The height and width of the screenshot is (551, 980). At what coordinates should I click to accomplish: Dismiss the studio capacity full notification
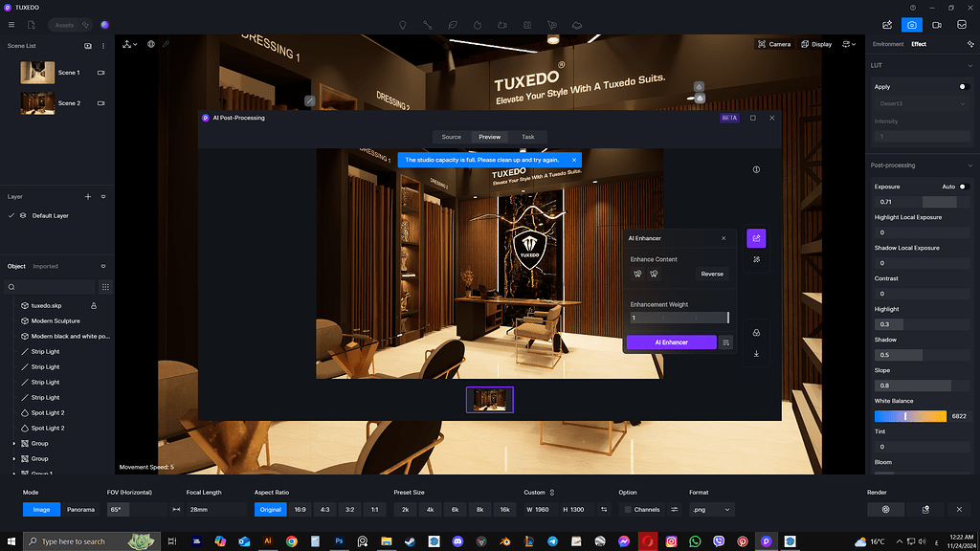[x=574, y=160]
